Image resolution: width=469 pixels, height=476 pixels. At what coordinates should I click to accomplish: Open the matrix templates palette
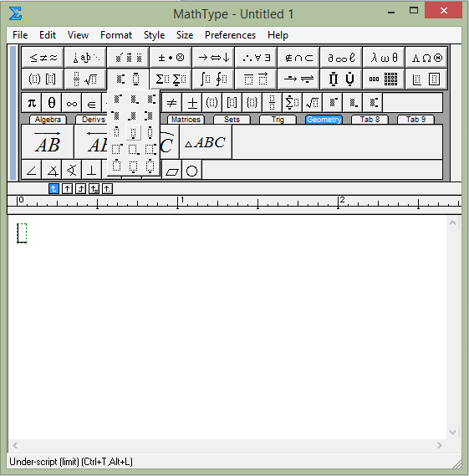pos(384,79)
